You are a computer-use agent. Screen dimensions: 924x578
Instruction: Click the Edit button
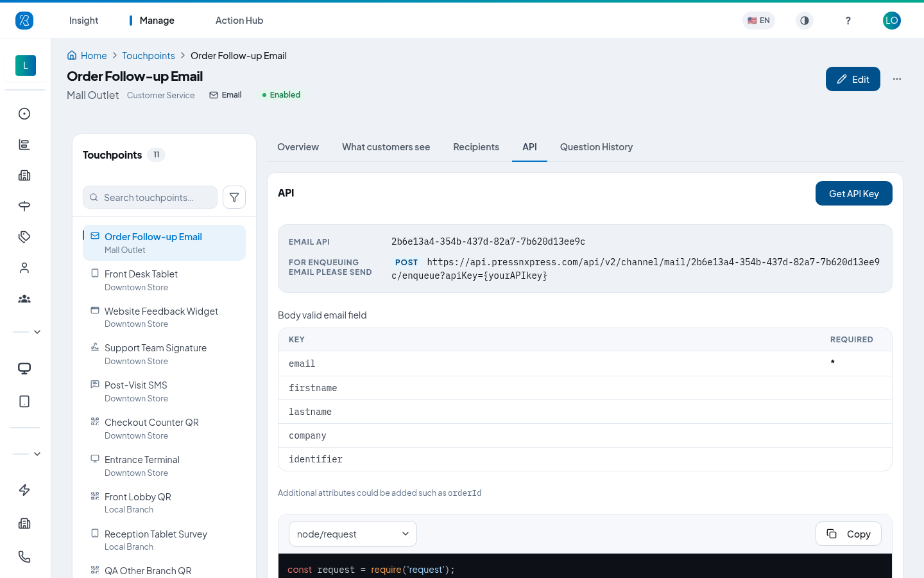853,79
